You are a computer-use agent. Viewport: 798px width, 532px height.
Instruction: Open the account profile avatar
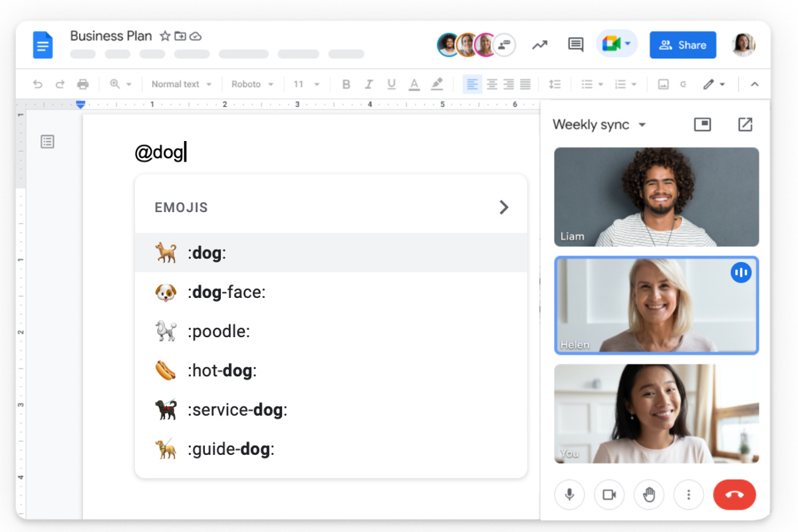point(743,45)
